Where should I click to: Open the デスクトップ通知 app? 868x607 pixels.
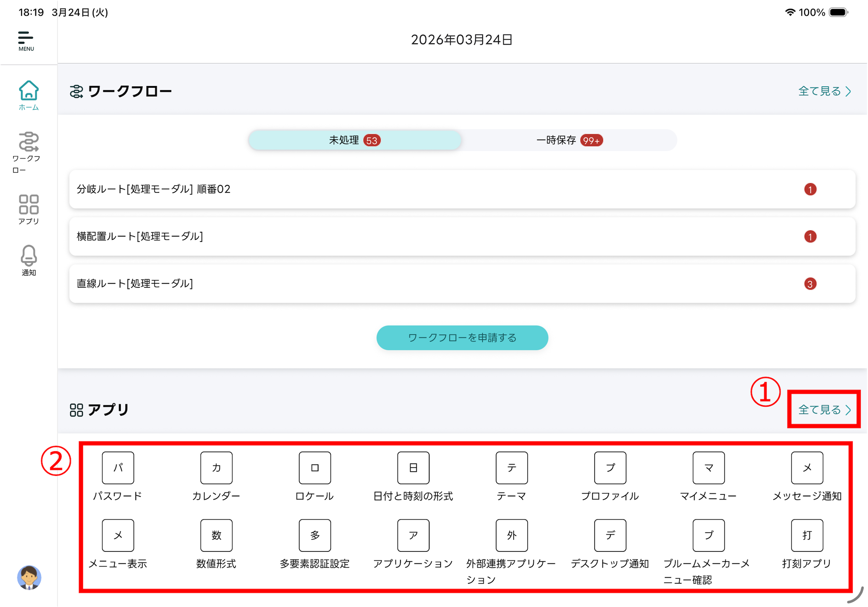click(610, 535)
